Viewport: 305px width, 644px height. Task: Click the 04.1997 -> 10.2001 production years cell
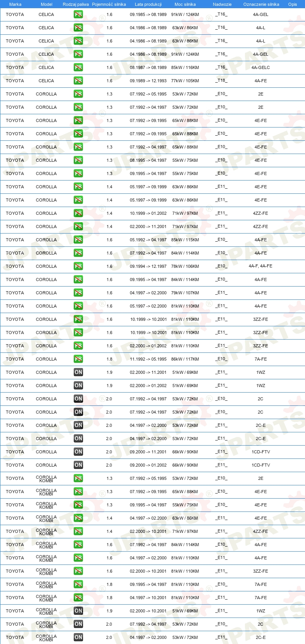pyautogui.click(x=148, y=598)
